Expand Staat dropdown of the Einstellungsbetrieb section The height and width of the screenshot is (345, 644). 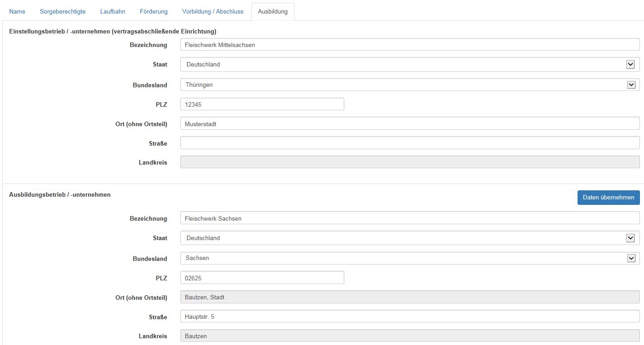pyautogui.click(x=409, y=64)
